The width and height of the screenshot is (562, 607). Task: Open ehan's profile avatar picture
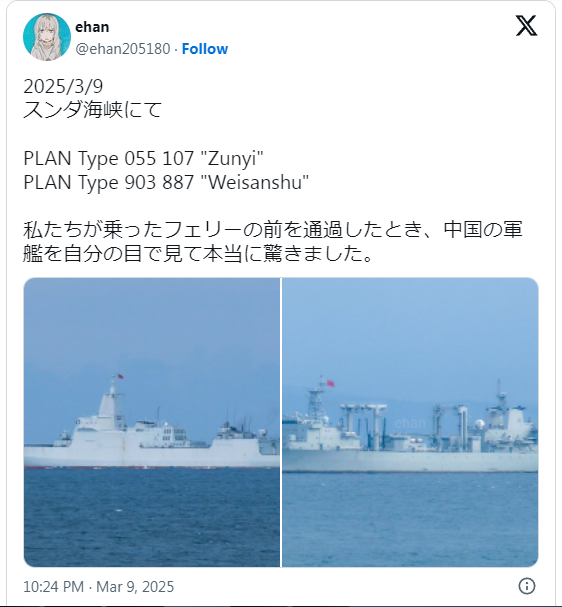[47, 37]
